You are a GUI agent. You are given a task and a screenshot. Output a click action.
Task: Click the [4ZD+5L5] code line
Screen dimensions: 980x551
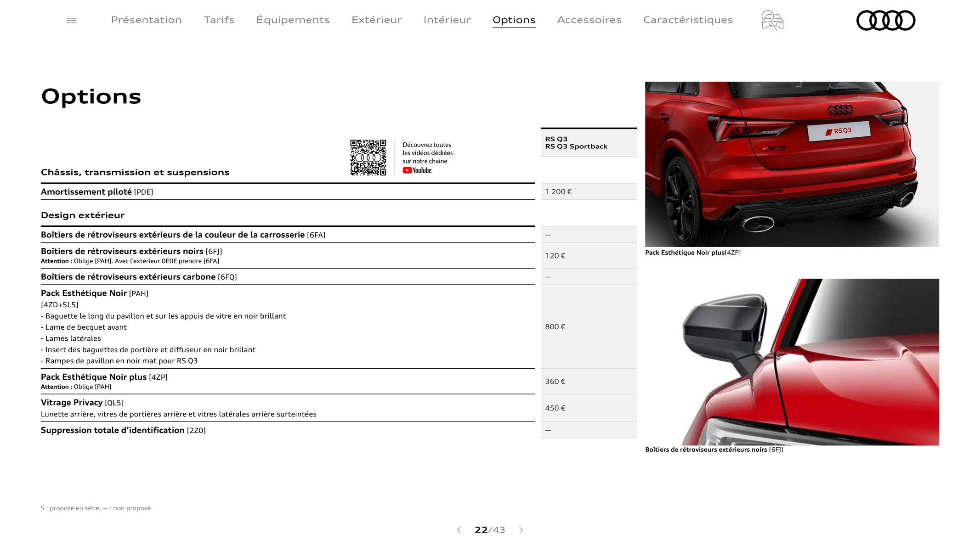pos(60,305)
